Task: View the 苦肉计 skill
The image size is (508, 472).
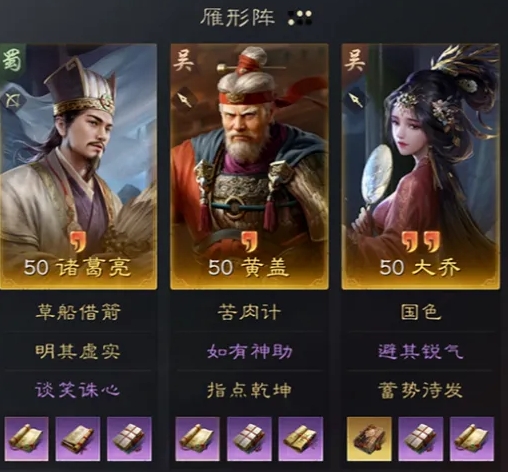Action: pos(249,312)
